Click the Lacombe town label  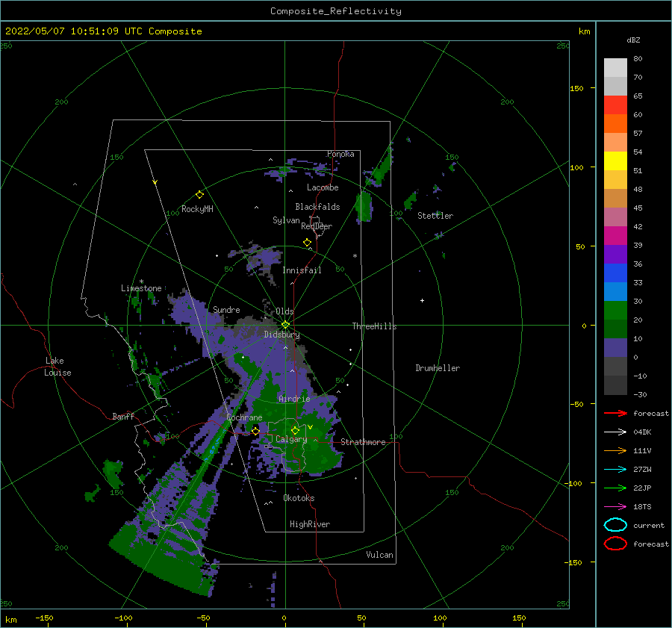click(323, 187)
